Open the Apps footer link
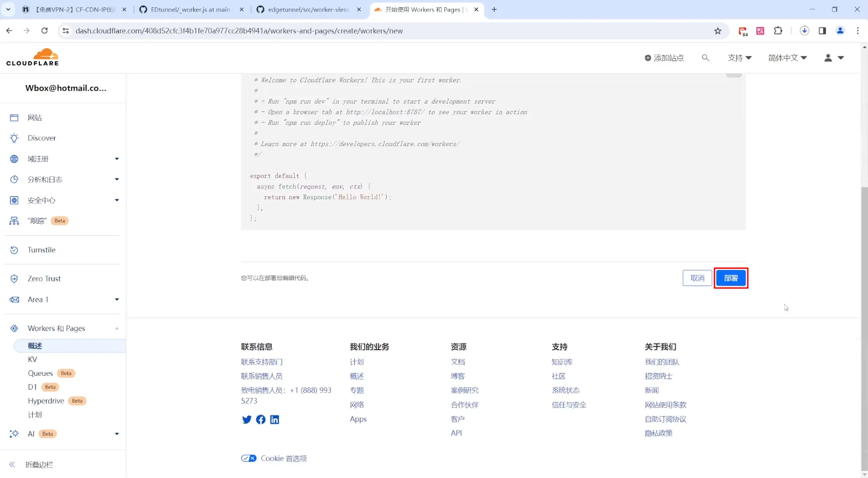This screenshot has height=478, width=868. [x=358, y=419]
